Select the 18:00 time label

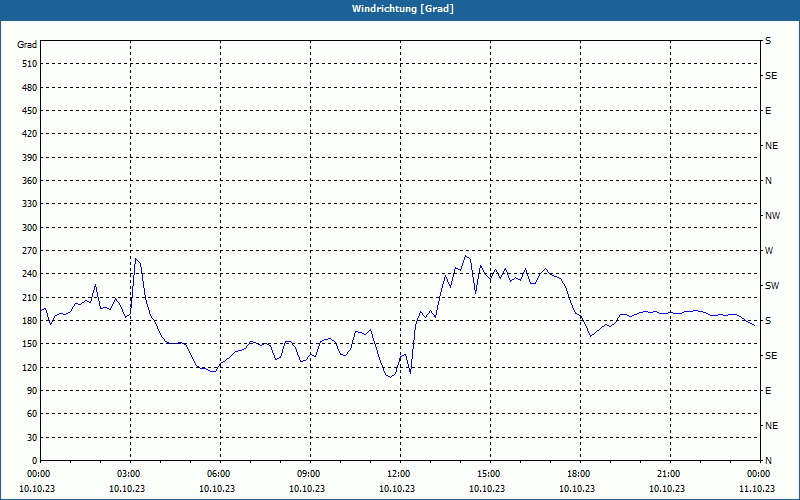click(578, 474)
